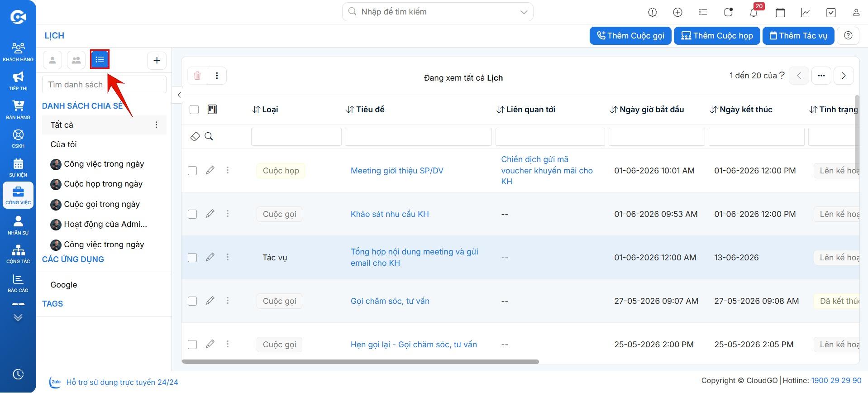Open the chart analytics icon in top bar
868x393 pixels.
806,12
